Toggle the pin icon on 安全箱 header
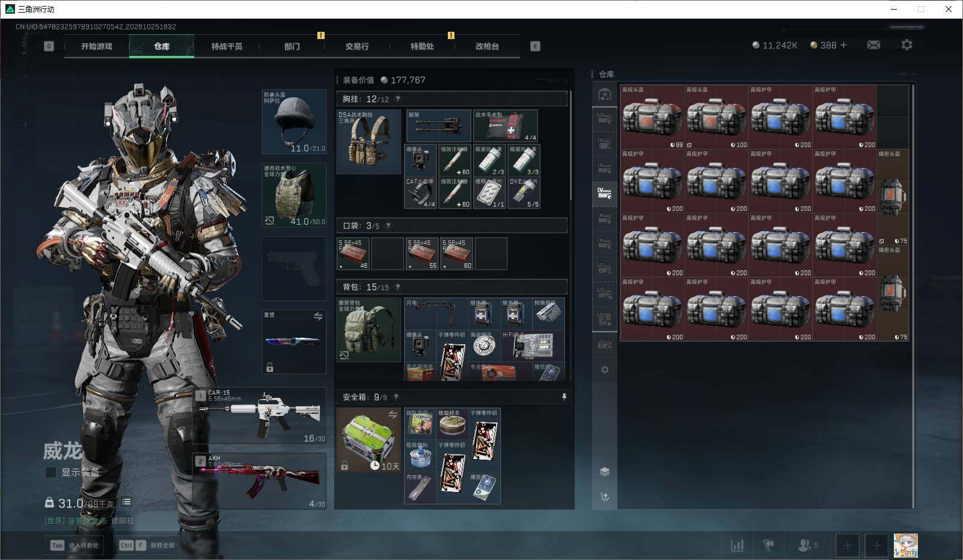Viewport: 963px width, 560px height. pyautogui.click(x=564, y=397)
